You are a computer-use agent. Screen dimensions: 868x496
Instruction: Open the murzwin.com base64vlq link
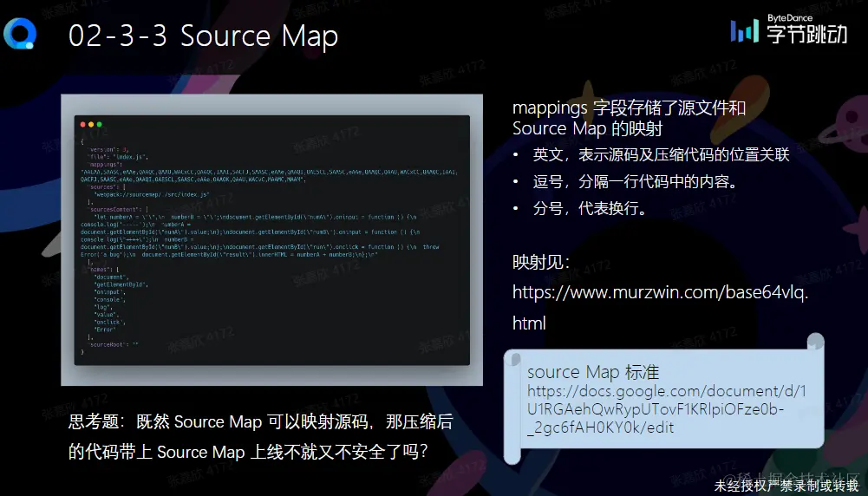[661, 307]
